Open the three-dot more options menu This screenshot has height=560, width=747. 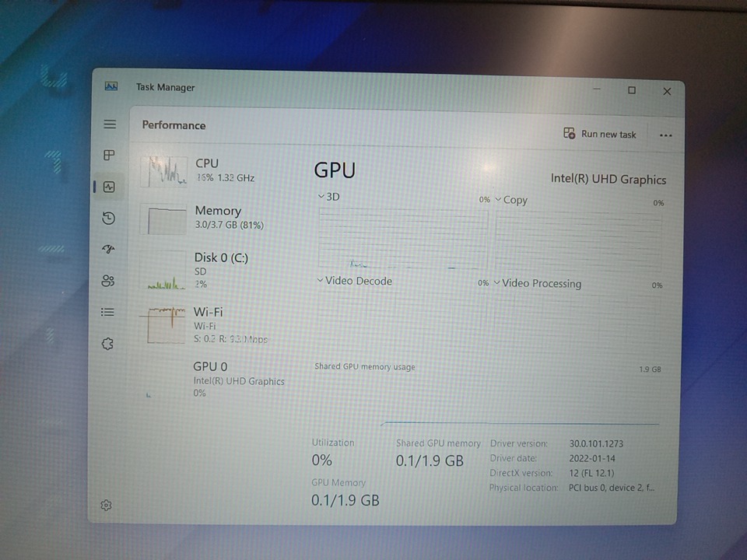coord(665,135)
